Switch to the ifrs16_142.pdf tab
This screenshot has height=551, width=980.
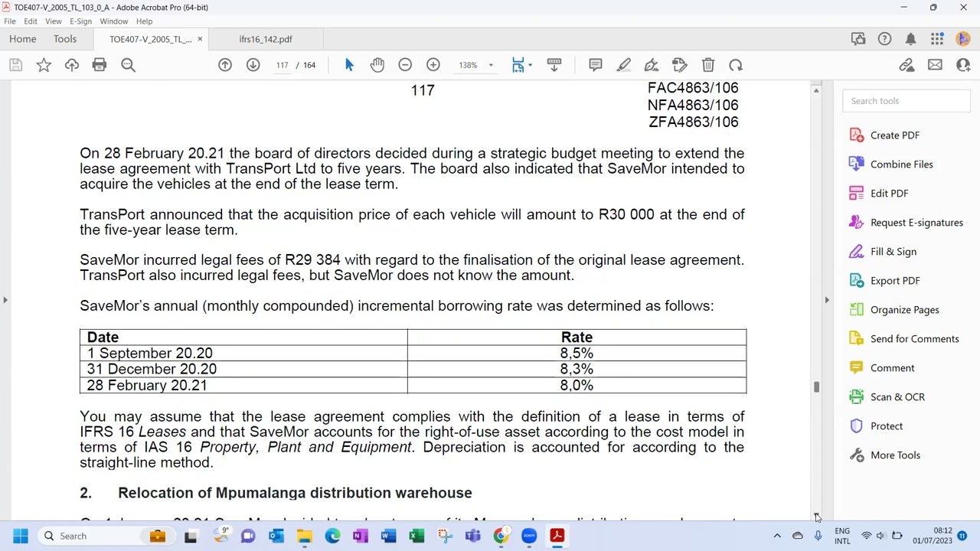(x=266, y=39)
